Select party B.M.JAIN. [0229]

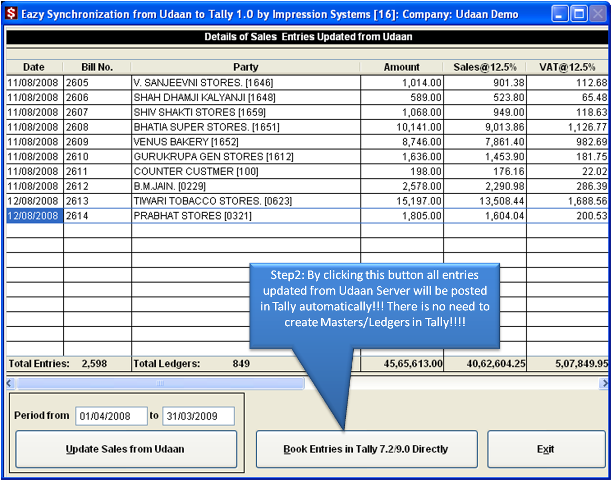pyautogui.click(x=246, y=186)
